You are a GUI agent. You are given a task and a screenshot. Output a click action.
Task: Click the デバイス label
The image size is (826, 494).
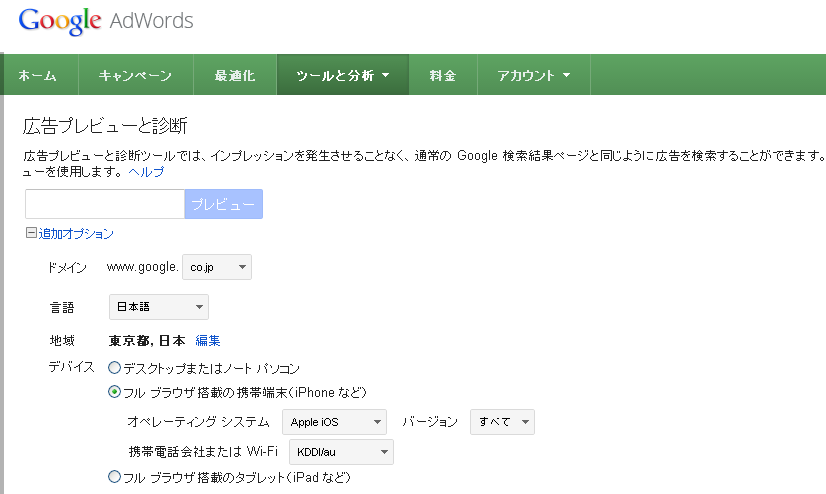(x=71, y=367)
